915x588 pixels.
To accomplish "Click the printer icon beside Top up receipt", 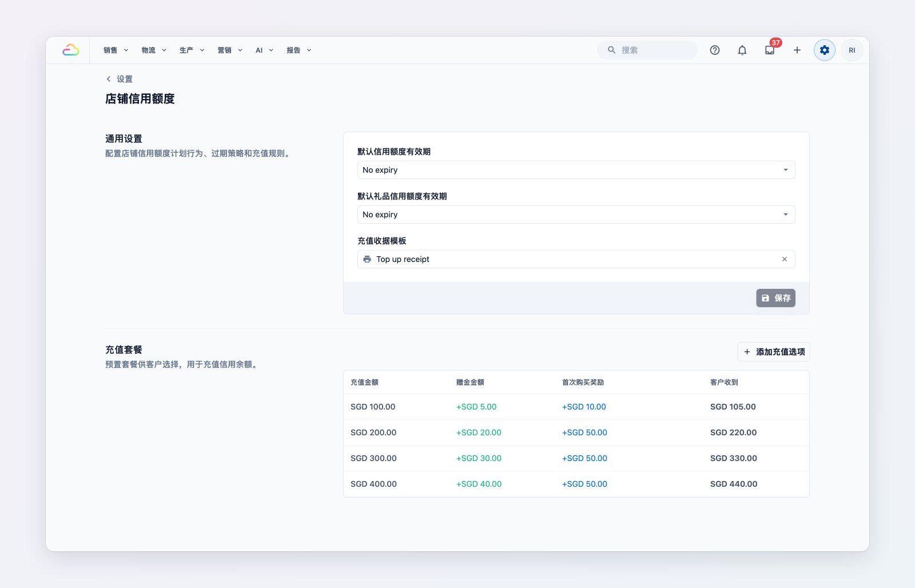I will coord(367,259).
